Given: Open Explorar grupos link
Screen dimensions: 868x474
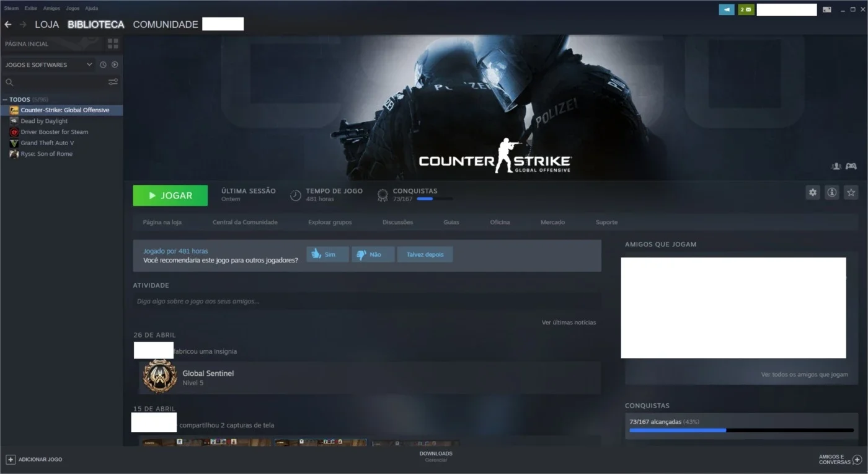Looking at the screenshot, I should pyautogui.click(x=330, y=222).
